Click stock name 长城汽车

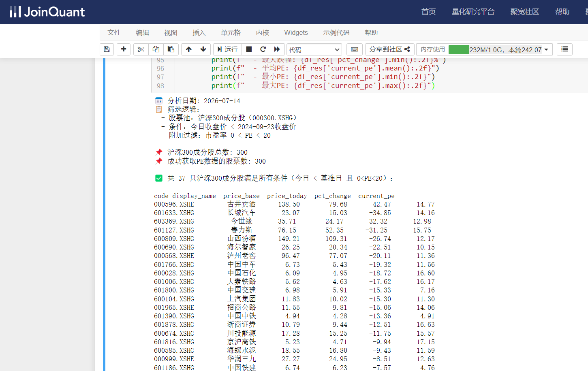pyautogui.click(x=242, y=213)
